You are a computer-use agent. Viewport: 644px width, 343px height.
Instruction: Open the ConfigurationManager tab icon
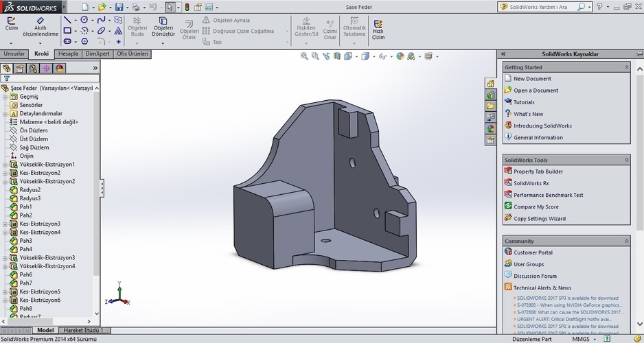coord(33,68)
